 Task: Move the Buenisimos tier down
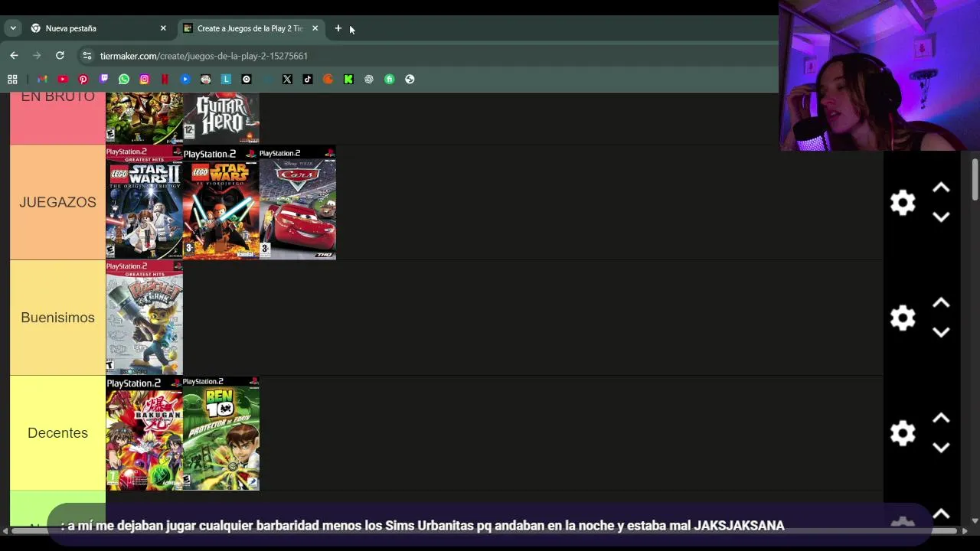[941, 333]
